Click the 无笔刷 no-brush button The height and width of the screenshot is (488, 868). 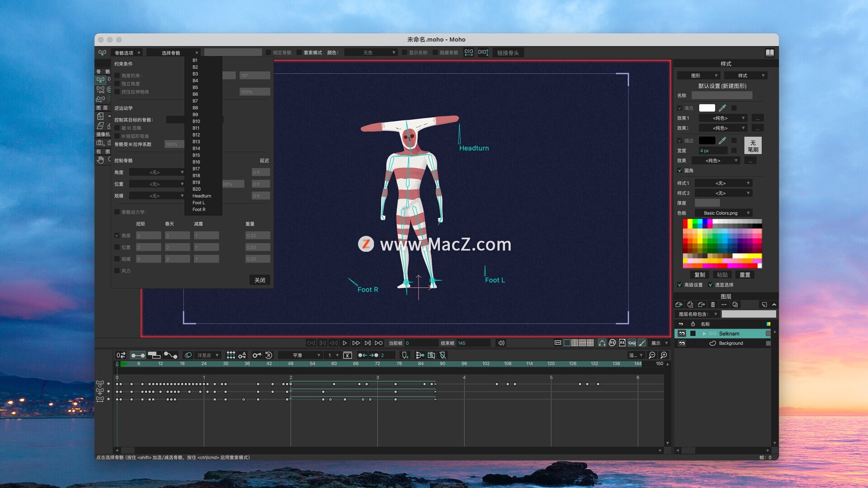click(x=753, y=145)
